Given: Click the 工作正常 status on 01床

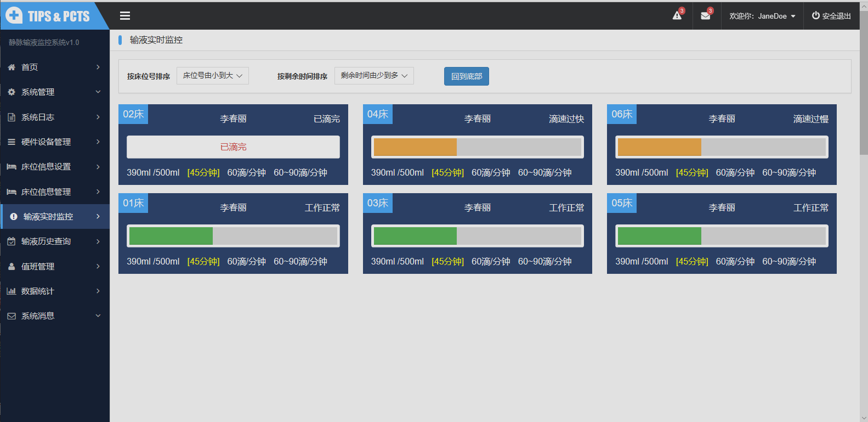Looking at the screenshot, I should click(x=322, y=208).
